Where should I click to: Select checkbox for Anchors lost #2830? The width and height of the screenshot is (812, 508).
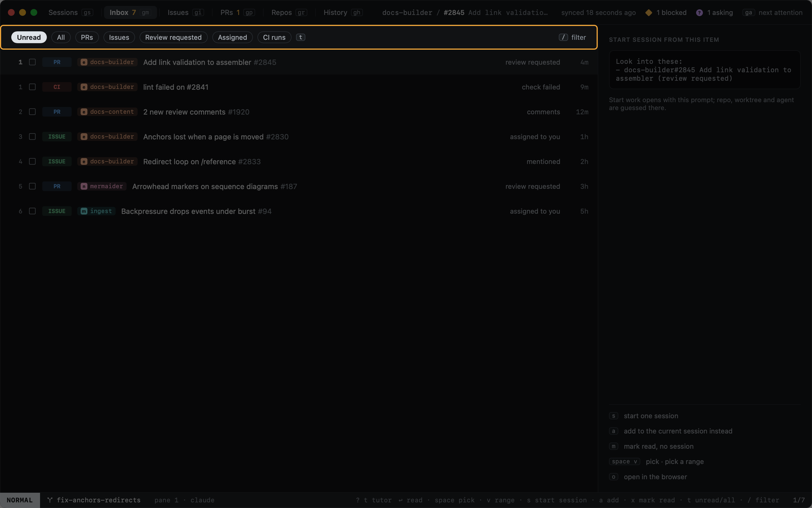pos(32,137)
